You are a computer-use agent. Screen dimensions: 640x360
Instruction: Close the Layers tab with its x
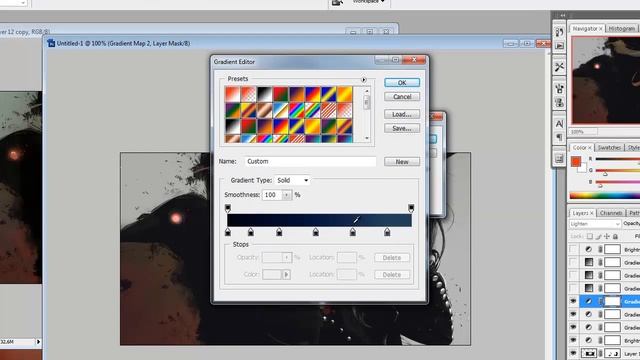[591, 213]
